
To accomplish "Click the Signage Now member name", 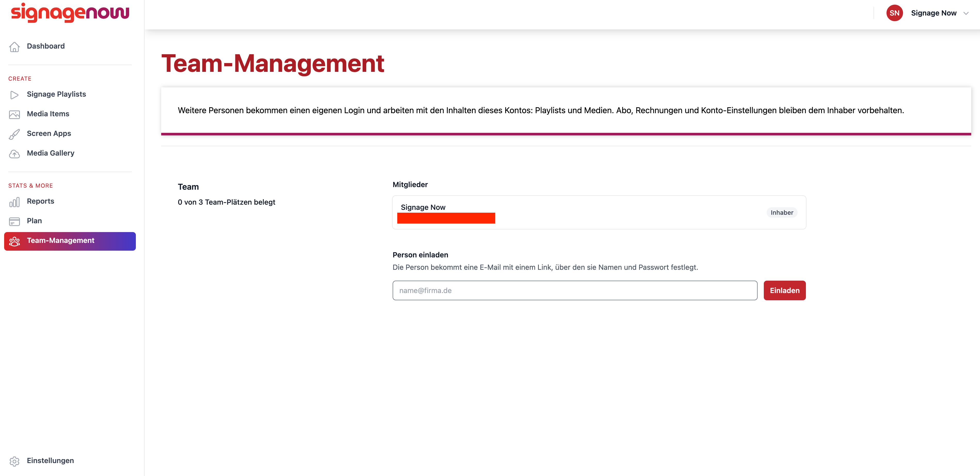I will click(423, 207).
